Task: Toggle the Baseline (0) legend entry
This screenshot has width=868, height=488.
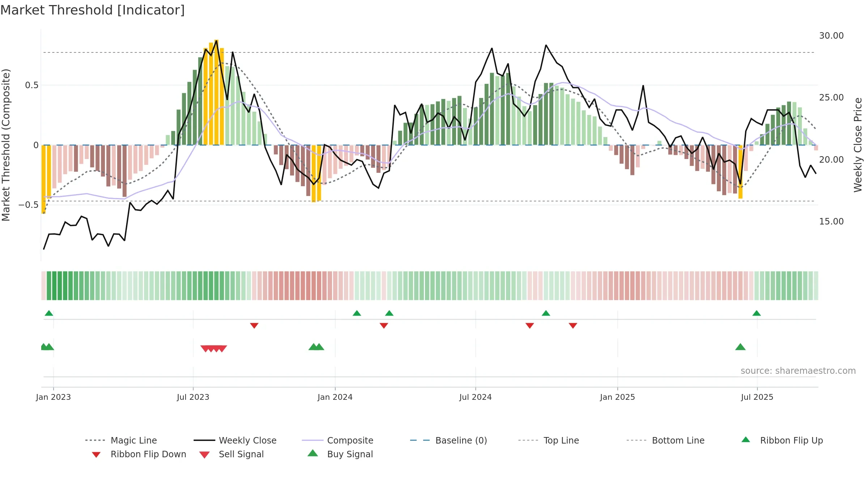Action: tap(449, 440)
